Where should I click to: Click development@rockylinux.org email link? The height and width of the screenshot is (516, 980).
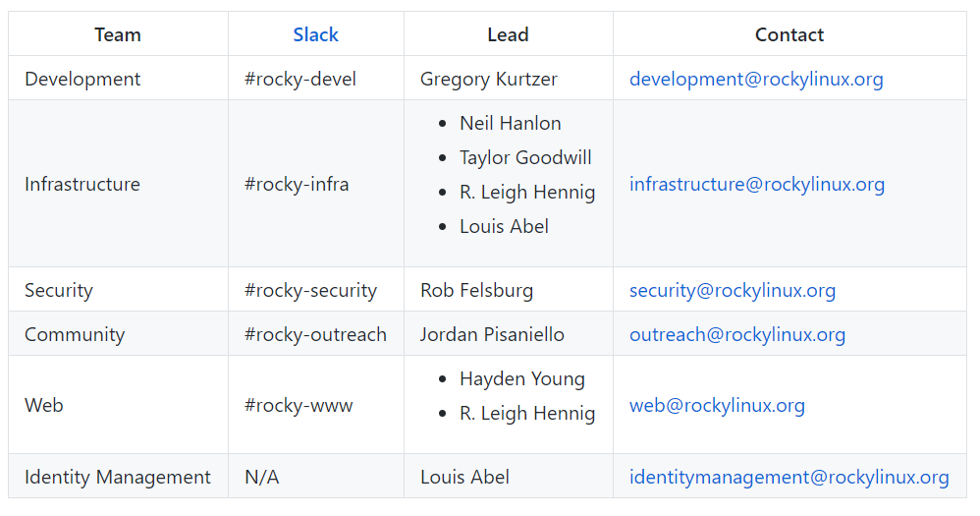tap(756, 79)
